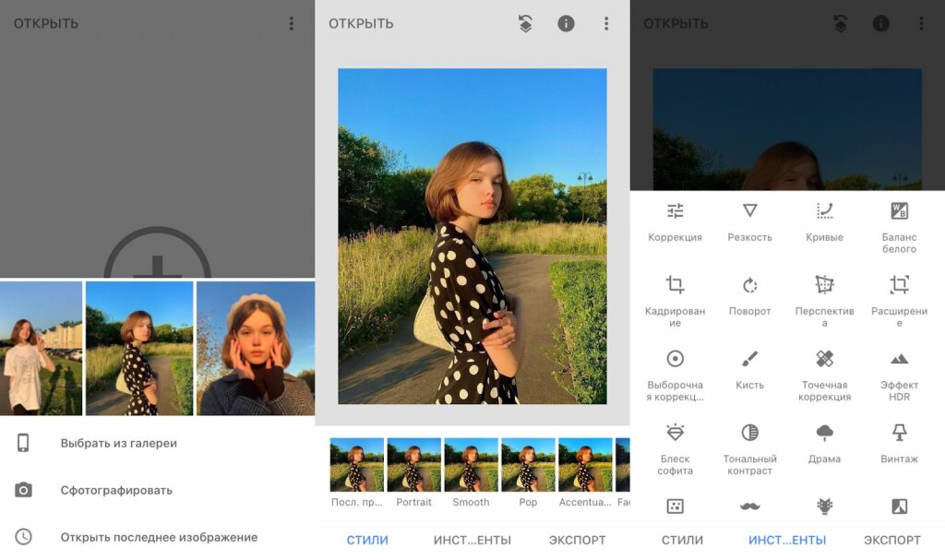Select the Винтаж filter
The image size is (945, 560).
click(x=898, y=443)
